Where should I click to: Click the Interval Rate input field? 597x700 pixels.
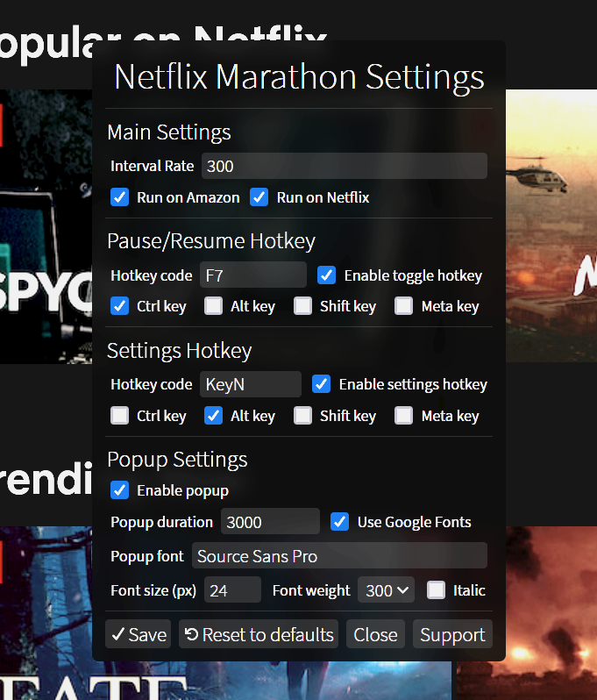344,166
